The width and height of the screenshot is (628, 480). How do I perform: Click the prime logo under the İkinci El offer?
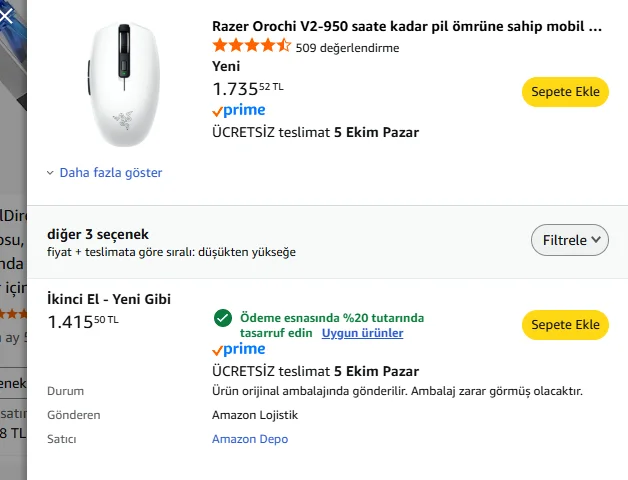[239, 350]
